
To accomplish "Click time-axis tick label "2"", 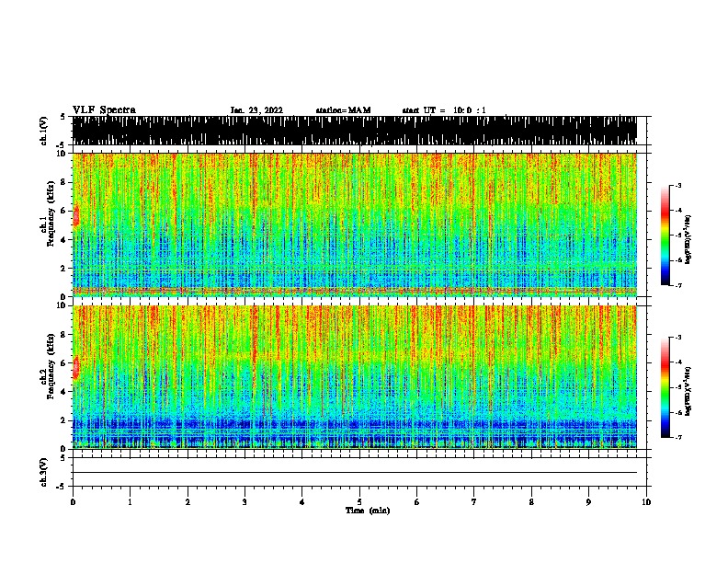I will [188, 501].
